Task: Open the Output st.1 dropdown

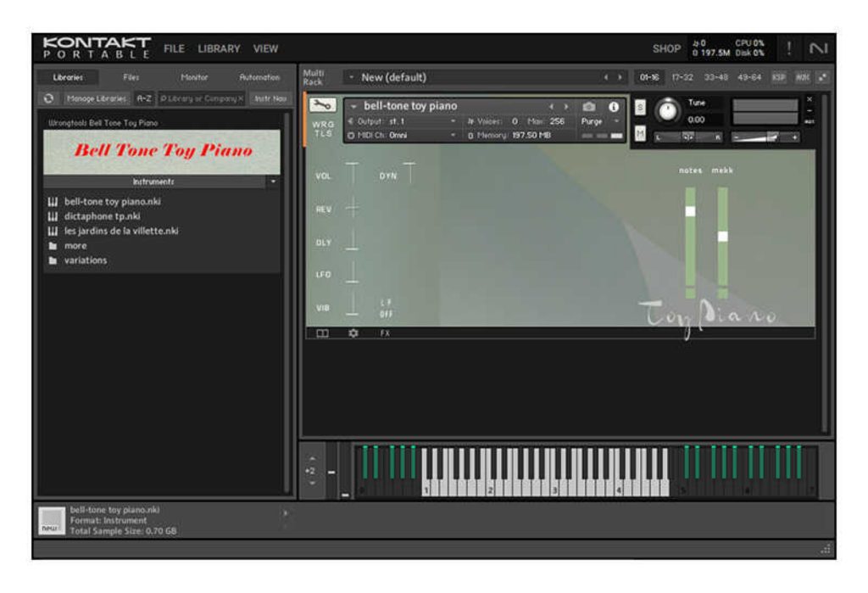Action: [402, 120]
